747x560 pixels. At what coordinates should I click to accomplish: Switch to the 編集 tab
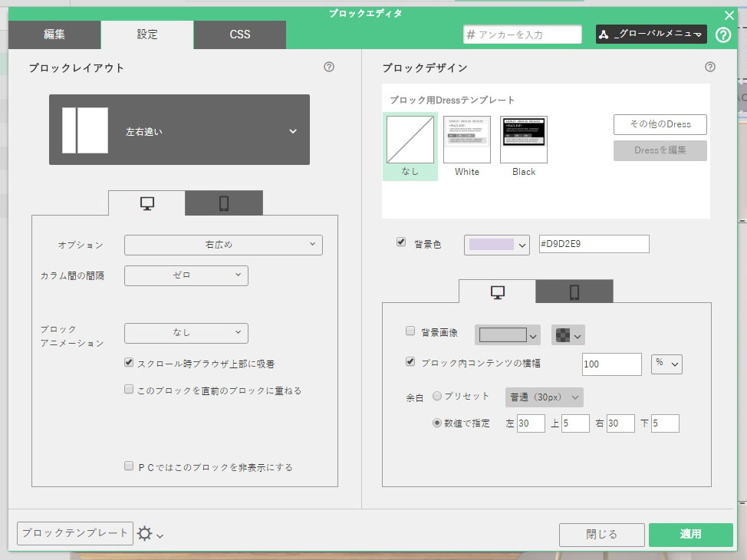54,35
